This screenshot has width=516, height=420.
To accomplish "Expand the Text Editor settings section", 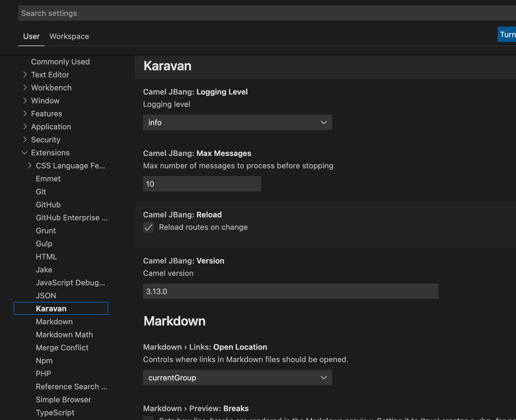I will pos(25,75).
